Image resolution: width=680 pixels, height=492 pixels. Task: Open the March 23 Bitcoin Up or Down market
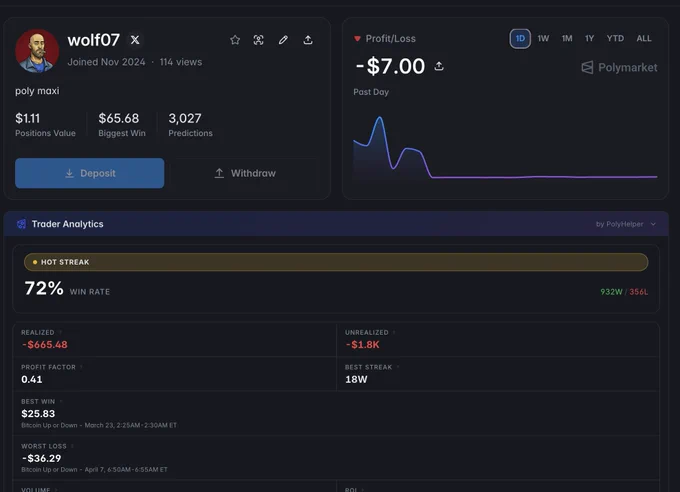99,425
